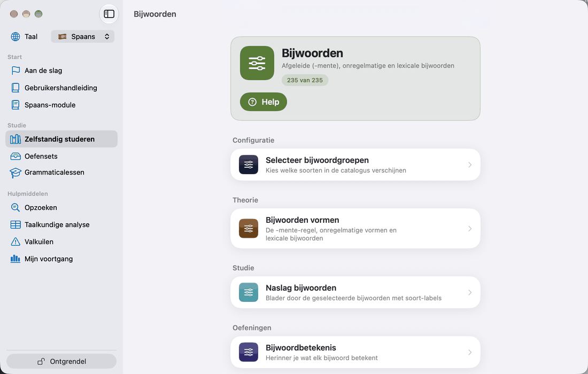The width and height of the screenshot is (588, 374).
Task: Click the globe icon next to Taal
Action: [x=16, y=36]
